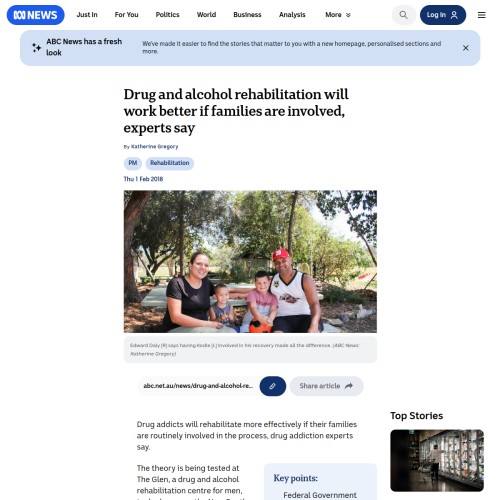Open the Business section

pos(247,15)
